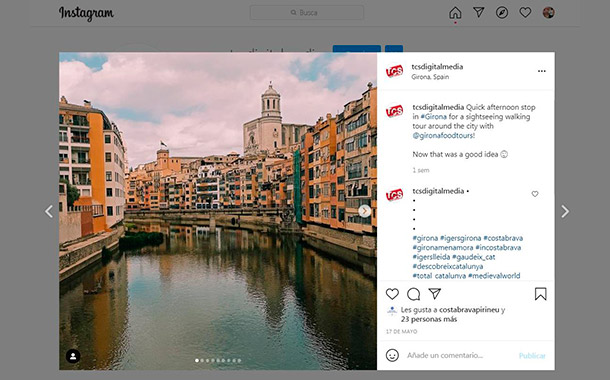The width and height of the screenshot is (610, 380).
Task: Go to previous post arrow
Action: [x=49, y=211]
